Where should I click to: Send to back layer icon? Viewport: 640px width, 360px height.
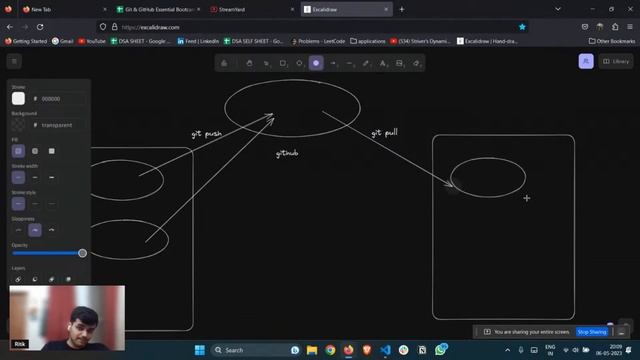(18, 279)
